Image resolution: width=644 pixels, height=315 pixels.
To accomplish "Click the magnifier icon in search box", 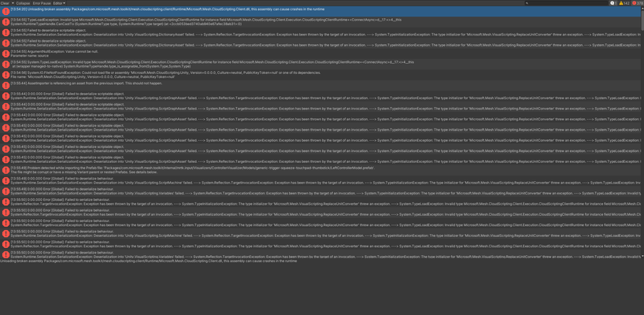I will tap(527, 3).
